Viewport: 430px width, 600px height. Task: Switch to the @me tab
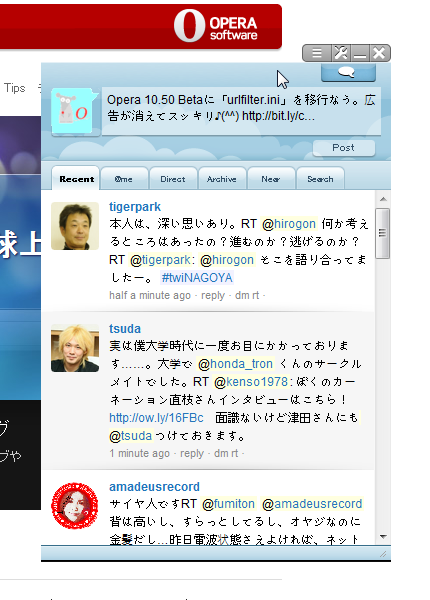[x=124, y=179]
